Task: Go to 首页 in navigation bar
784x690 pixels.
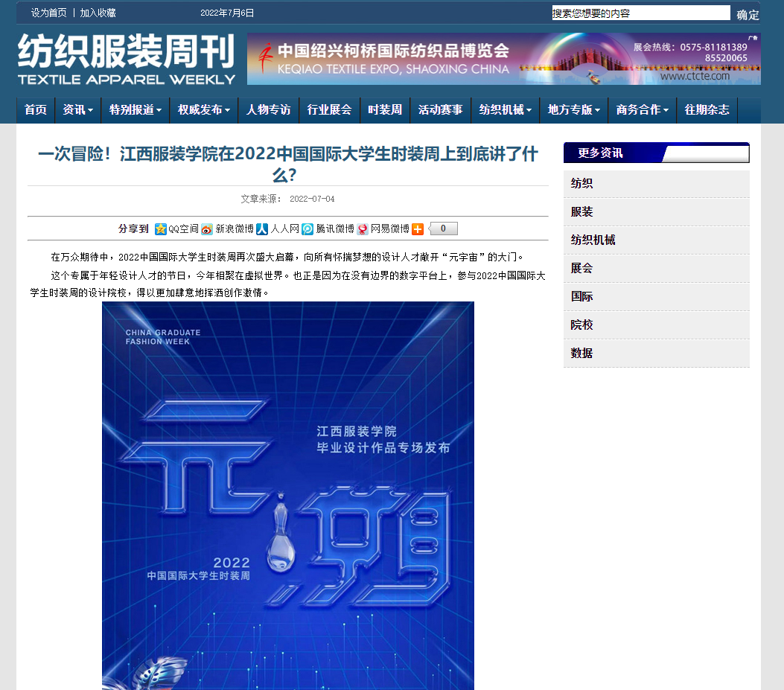Action: [35, 110]
